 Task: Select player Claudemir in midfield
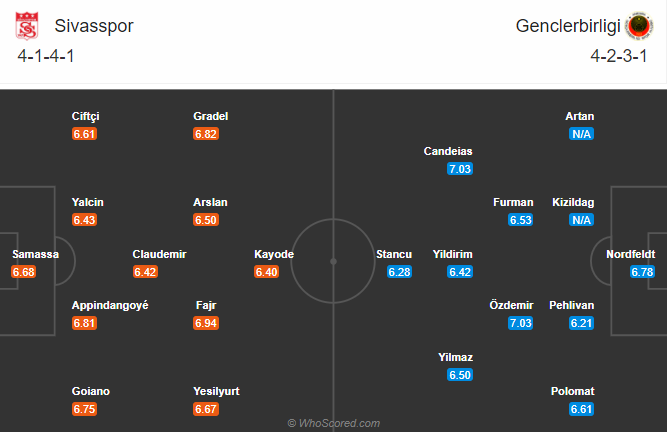tap(159, 254)
